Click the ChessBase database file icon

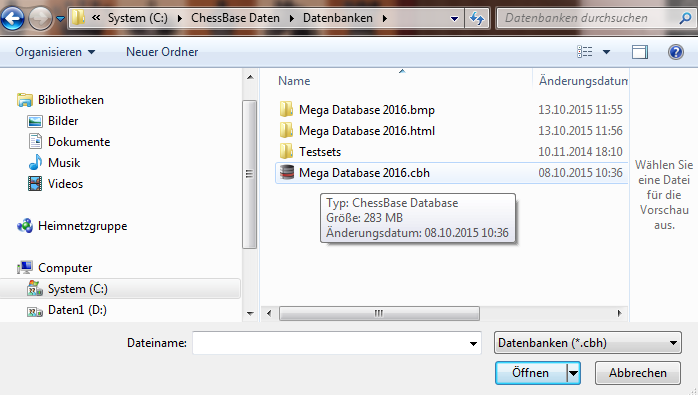pos(287,172)
